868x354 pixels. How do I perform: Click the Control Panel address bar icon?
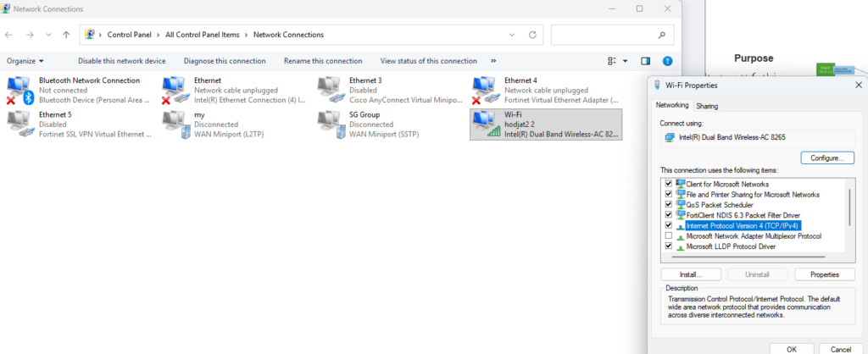click(89, 34)
